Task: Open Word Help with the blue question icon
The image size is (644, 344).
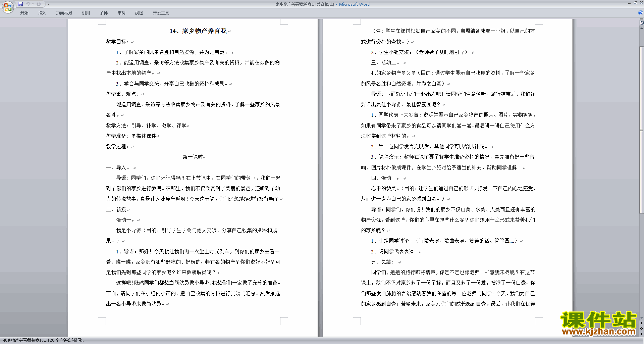Action: click(x=641, y=13)
